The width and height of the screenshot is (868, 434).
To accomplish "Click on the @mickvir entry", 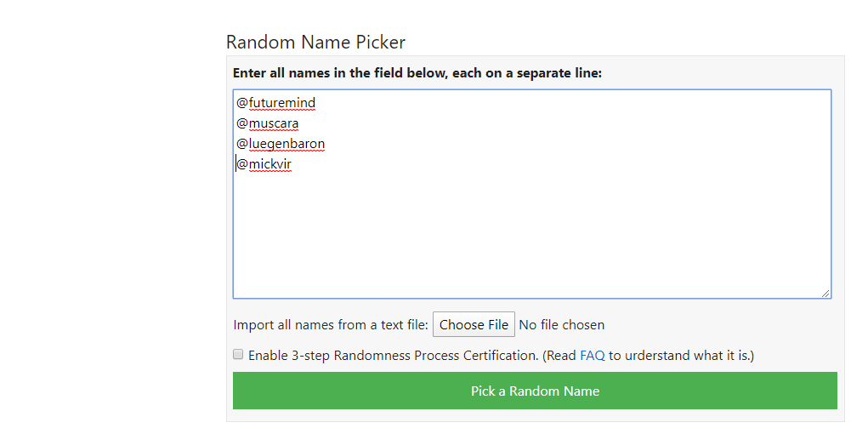I will click(x=264, y=164).
